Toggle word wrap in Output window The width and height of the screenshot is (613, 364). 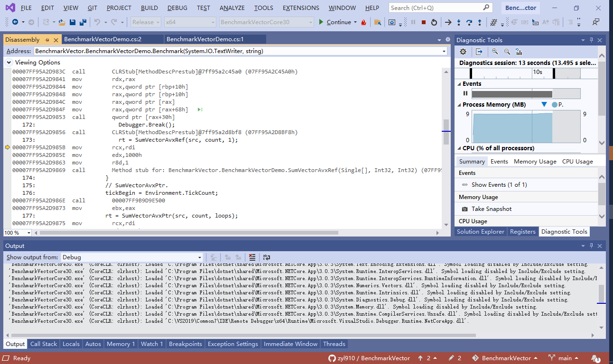point(267,257)
